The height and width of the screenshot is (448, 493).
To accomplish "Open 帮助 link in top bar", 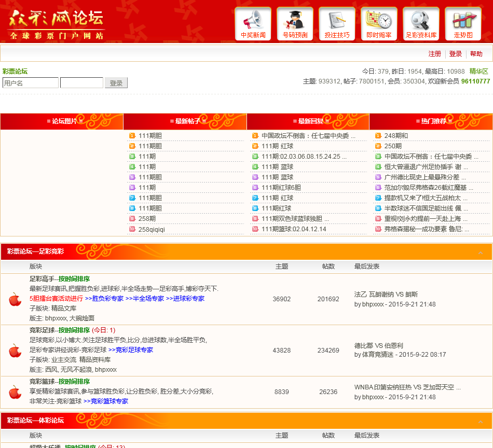I will [476, 54].
